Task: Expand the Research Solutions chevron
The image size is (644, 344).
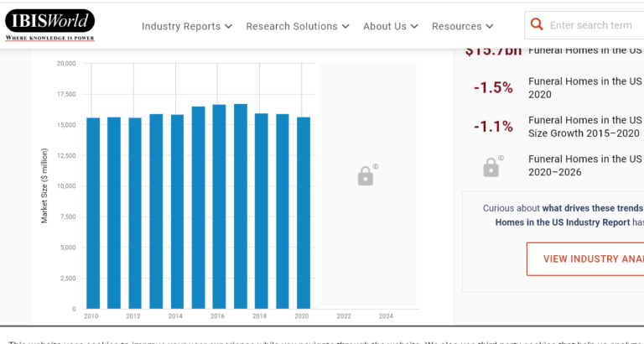Action: click(x=345, y=26)
